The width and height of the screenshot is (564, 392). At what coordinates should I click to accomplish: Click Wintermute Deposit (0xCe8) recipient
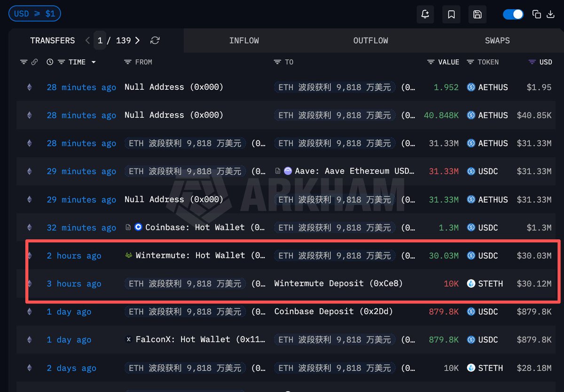pyautogui.click(x=338, y=284)
